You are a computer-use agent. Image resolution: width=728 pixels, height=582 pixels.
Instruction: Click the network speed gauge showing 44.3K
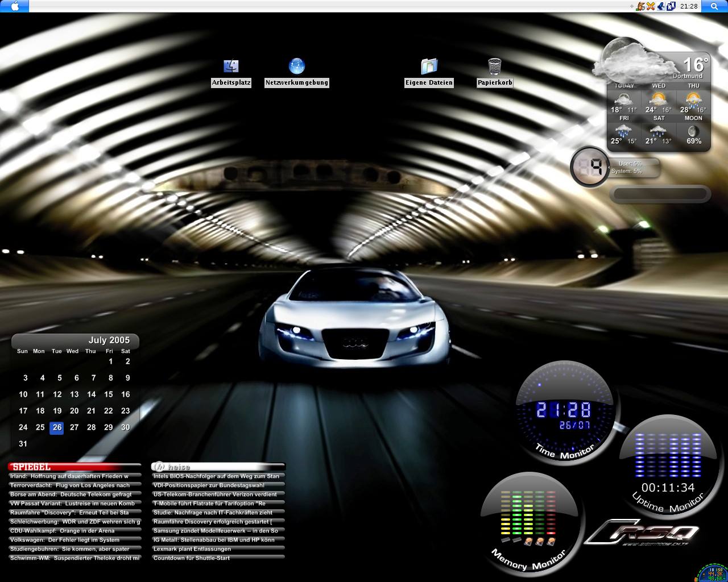coord(712,573)
